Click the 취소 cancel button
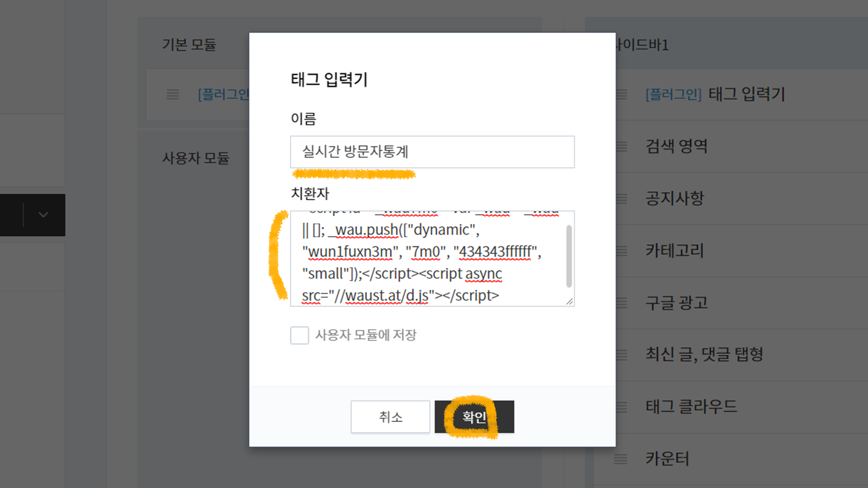Screen dimensions: 868x488 coord(390,417)
